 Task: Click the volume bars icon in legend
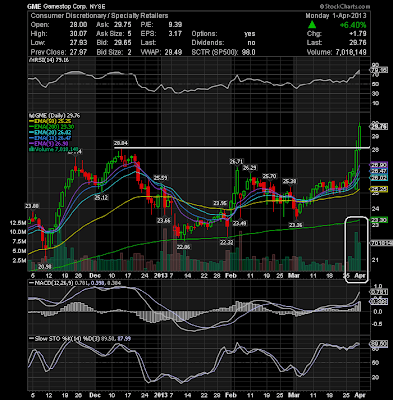click(31, 149)
